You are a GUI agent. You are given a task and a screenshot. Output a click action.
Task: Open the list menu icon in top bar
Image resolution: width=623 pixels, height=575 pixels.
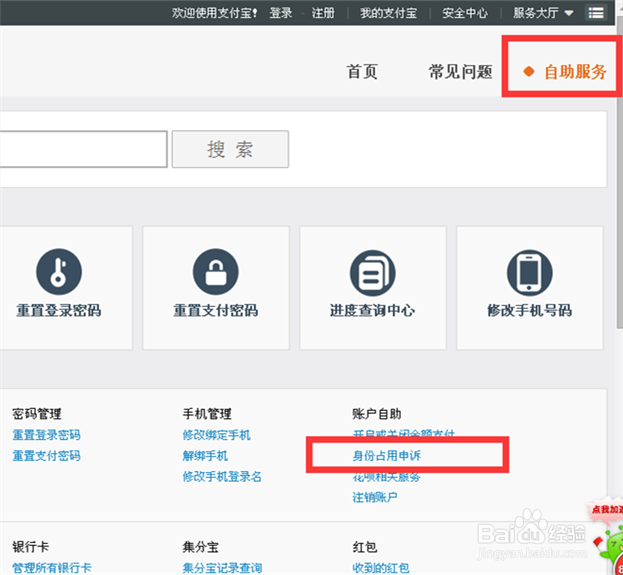(x=596, y=13)
